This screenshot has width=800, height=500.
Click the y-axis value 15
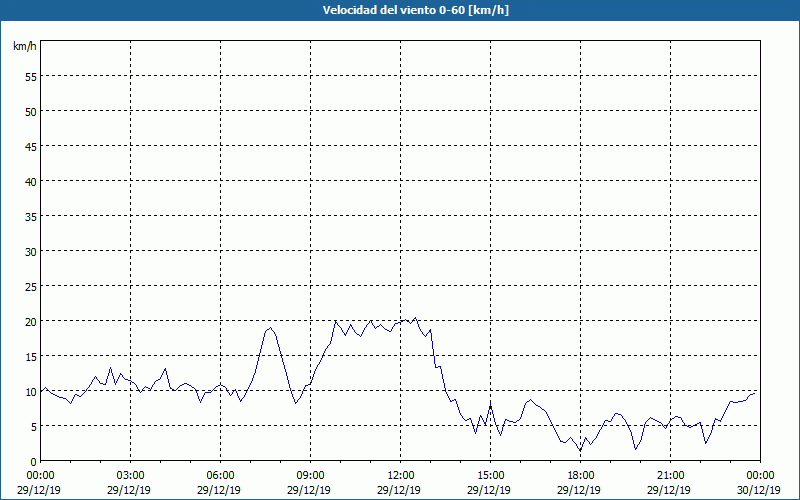(31, 356)
